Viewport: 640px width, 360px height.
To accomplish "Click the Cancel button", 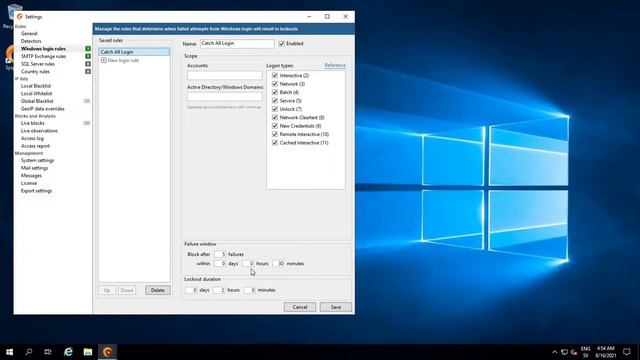I will pyautogui.click(x=300, y=307).
